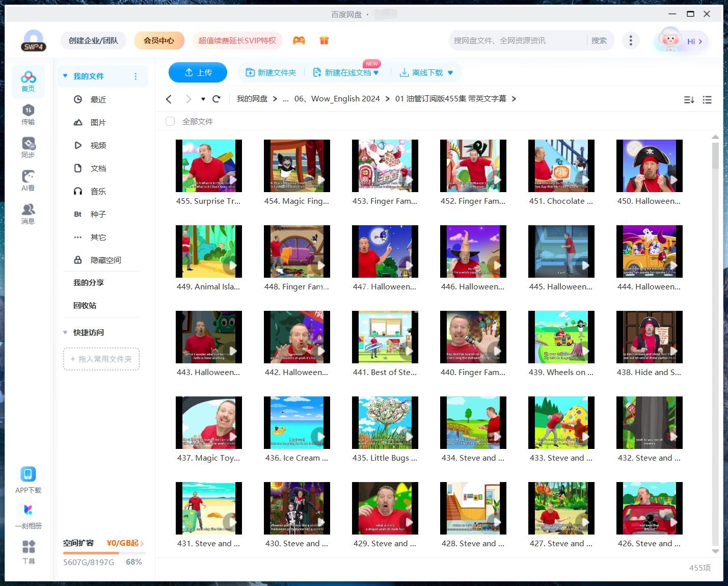728x586 pixels.
Task: Click the storage usage progress bar
Action: [104, 553]
